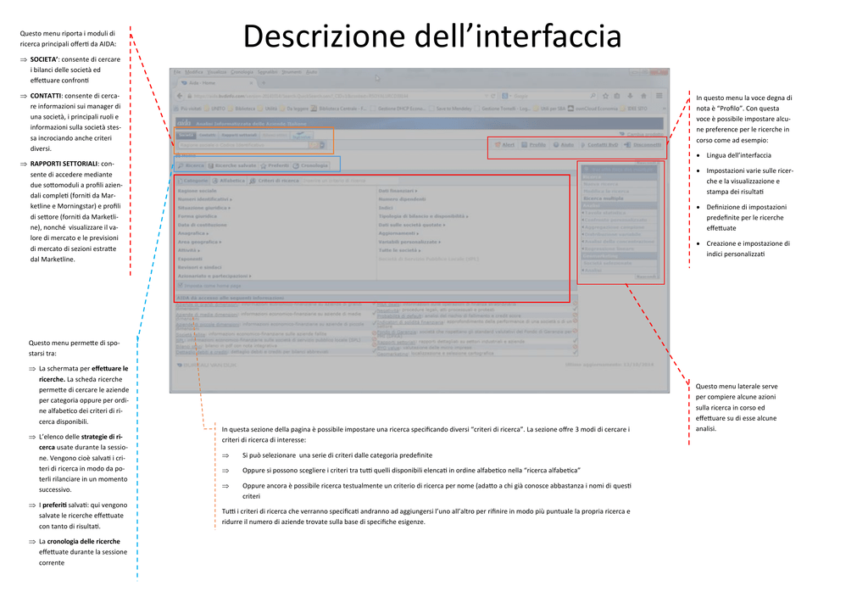Viewport: 868px width, 614px height.
Task: Open the bookmarks list icon
Action: pyautogui.click(x=617, y=96)
